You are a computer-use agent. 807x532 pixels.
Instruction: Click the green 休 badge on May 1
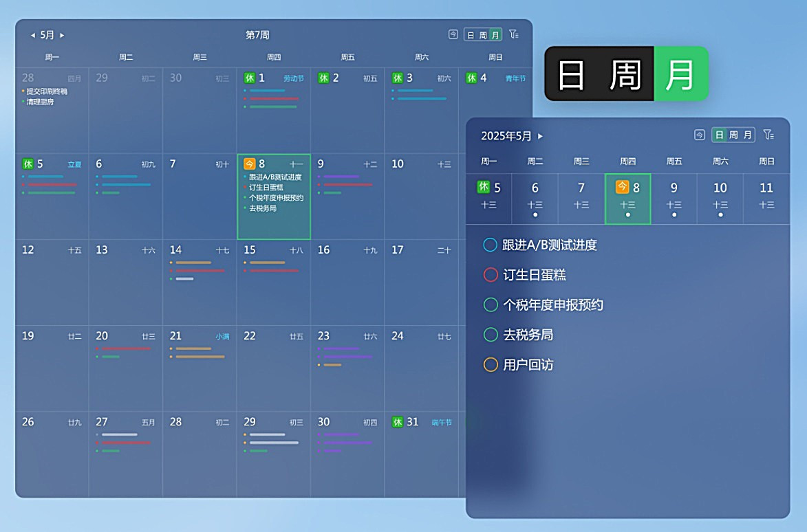[249, 78]
